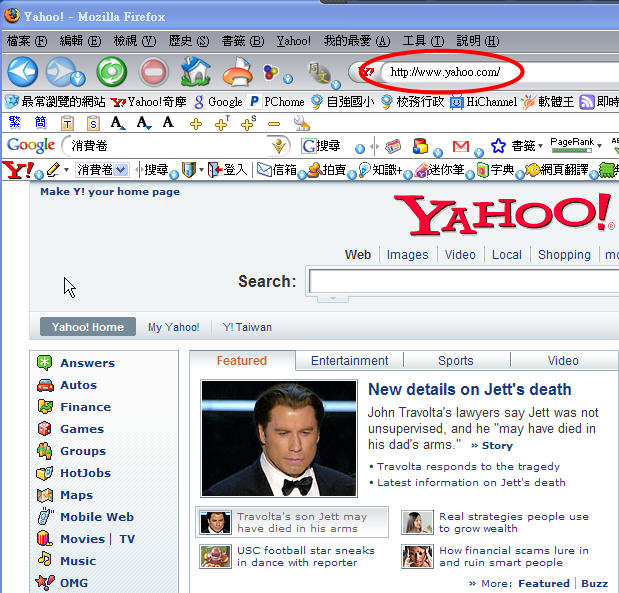Click in the Yahoo Search input field
The width and height of the screenshot is (619, 593).
(463, 281)
